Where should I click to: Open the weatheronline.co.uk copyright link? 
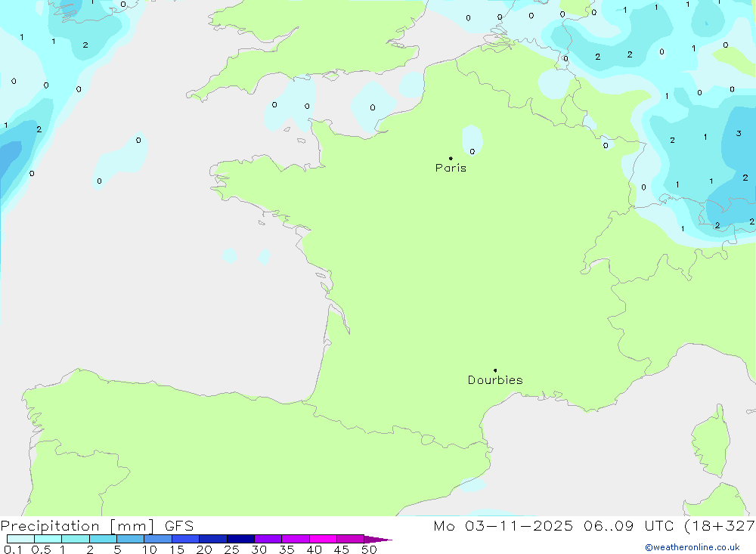point(692,547)
